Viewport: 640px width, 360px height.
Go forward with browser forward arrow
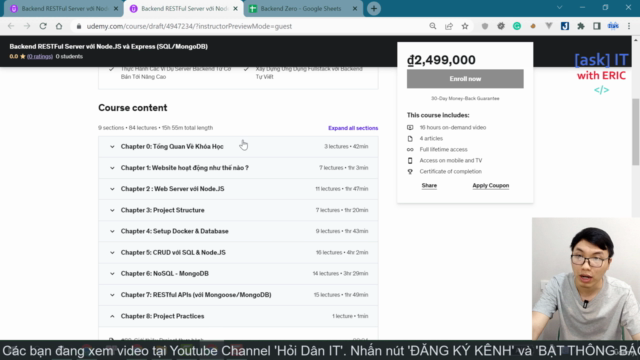(27, 26)
